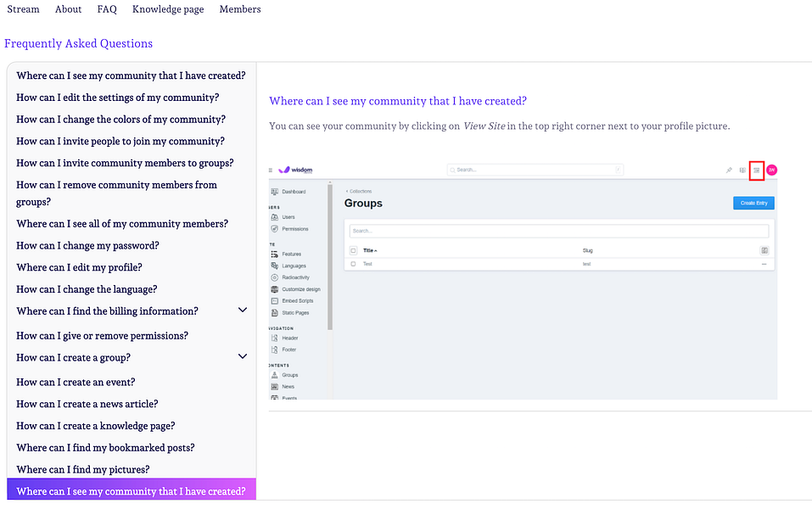Expand the 'How can I create a group?' chevron
812x509 pixels.
[x=243, y=357]
